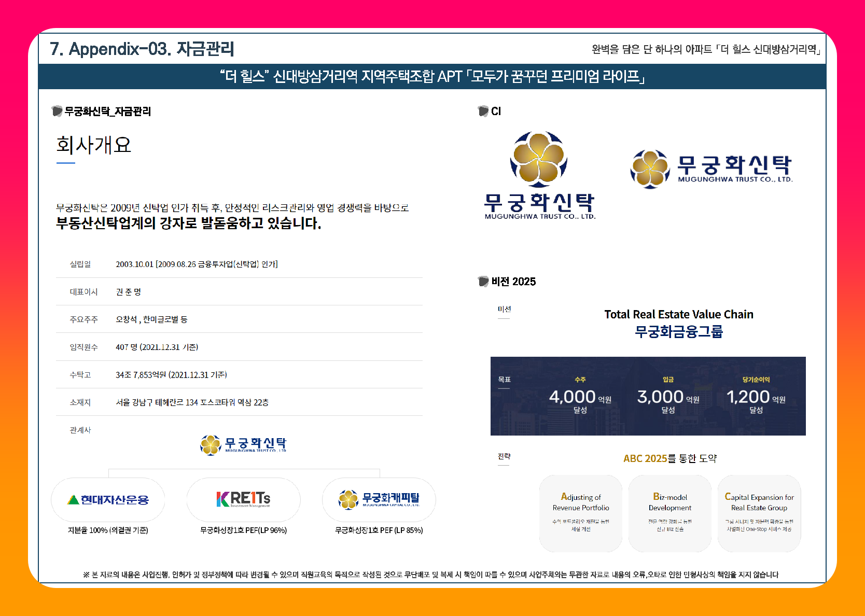Click the large vertical 무궁화신탁 flower emblem
This screenshot has height=616, width=865.
(x=539, y=159)
